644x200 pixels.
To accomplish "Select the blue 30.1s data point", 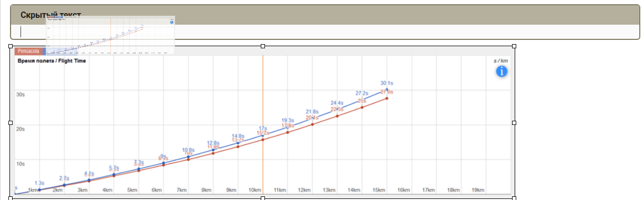I will [386, 90].
